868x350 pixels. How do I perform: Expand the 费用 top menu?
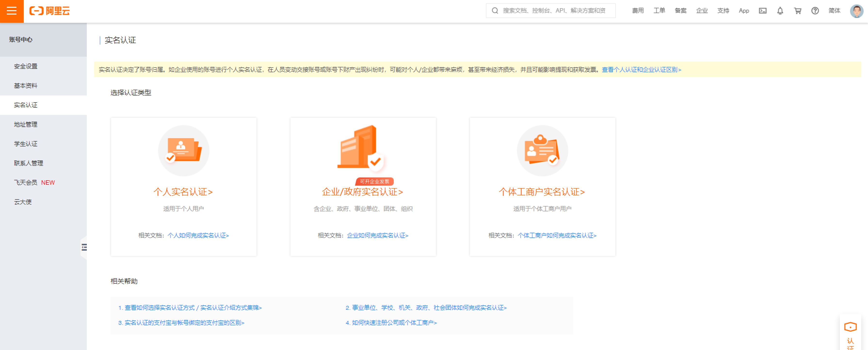pos(637,11)
